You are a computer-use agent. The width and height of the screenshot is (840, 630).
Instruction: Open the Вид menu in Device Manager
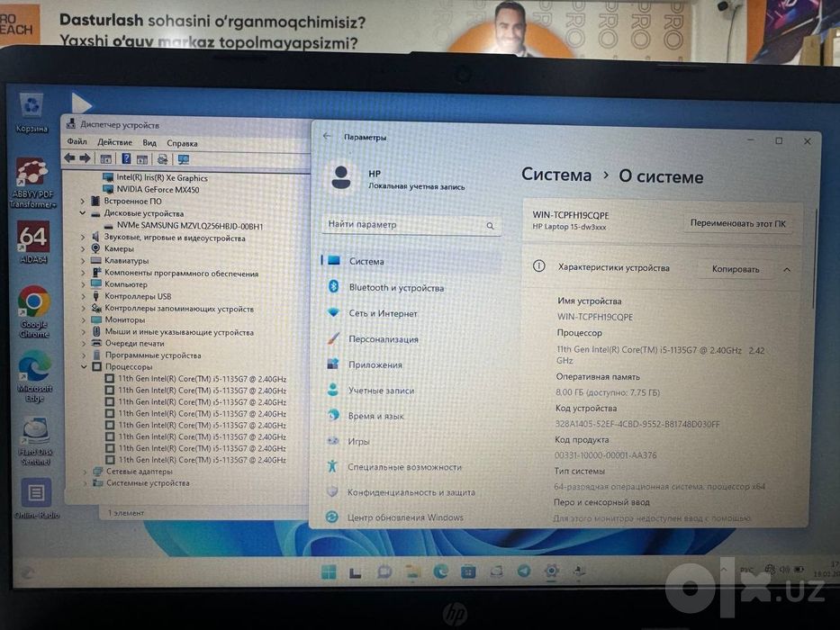point(149,142)
